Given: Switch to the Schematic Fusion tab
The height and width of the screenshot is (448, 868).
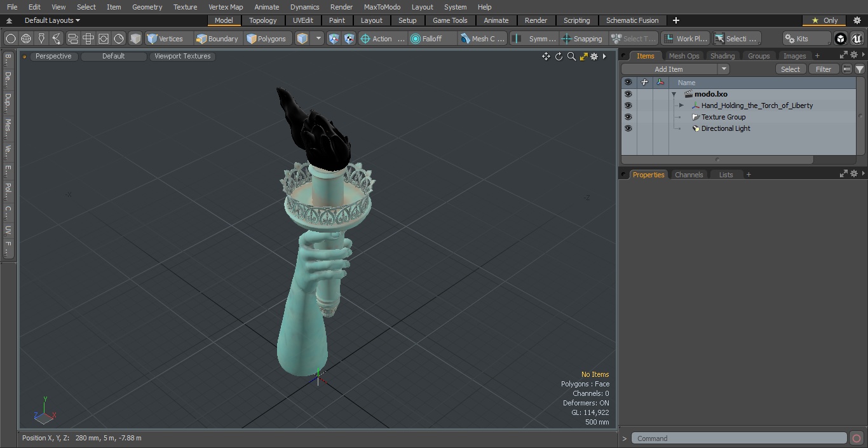Looking at the screenshot, I should 632,20.
